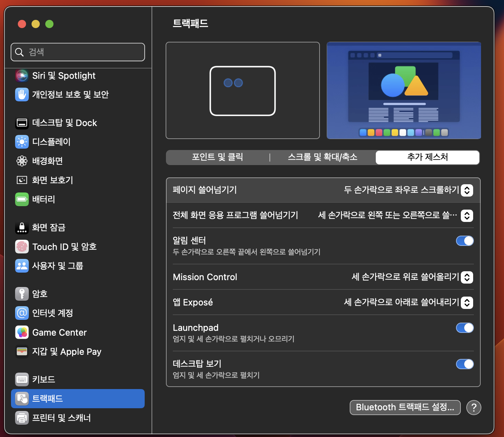Open the 앱 Exposé gesture dropdown

(467, 302)
